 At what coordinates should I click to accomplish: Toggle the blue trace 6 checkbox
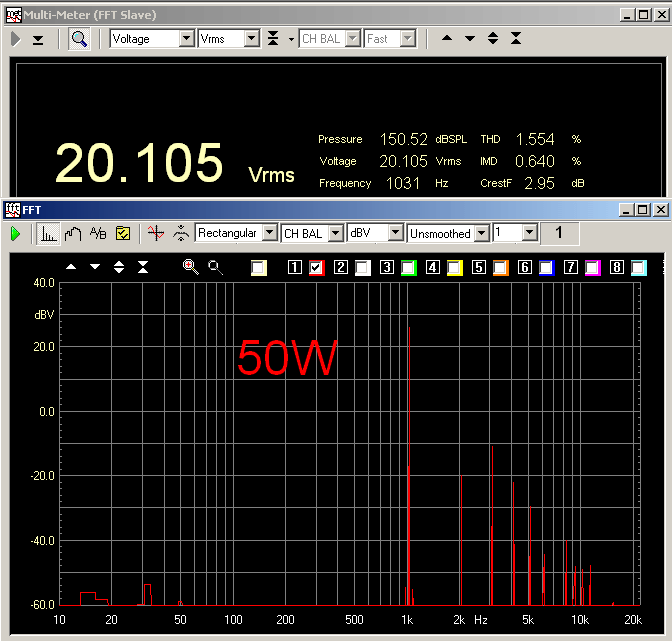(546, 268)
